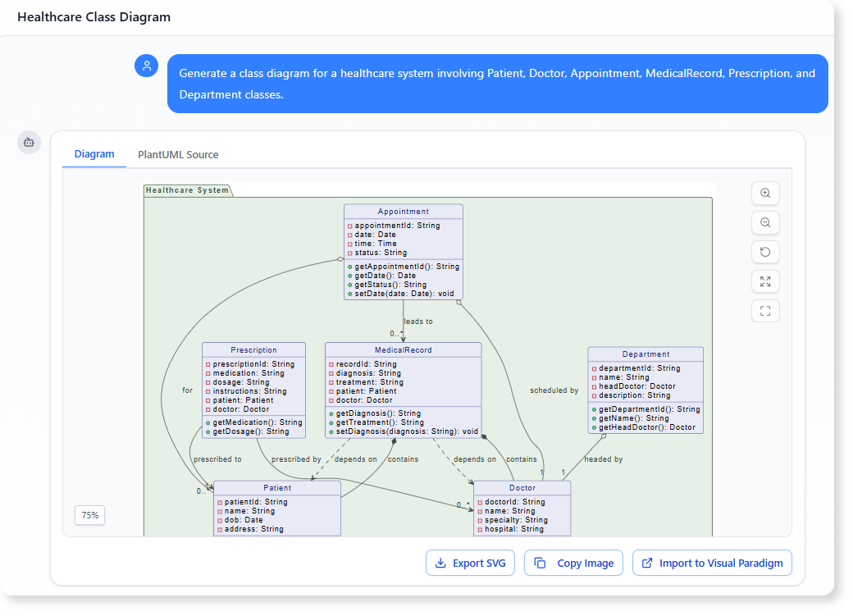Import the diagram to Visual Paradigm
853x616 pixels.
(x=712, y=563)
